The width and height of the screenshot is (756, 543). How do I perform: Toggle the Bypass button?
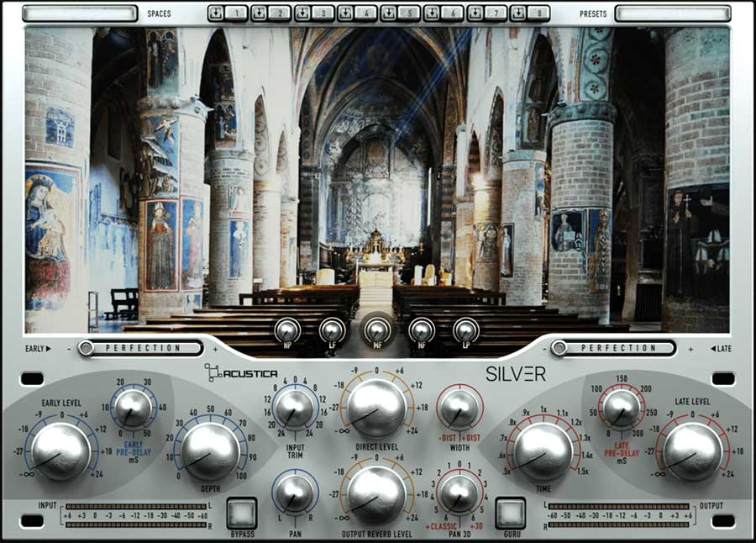[242, 513]
